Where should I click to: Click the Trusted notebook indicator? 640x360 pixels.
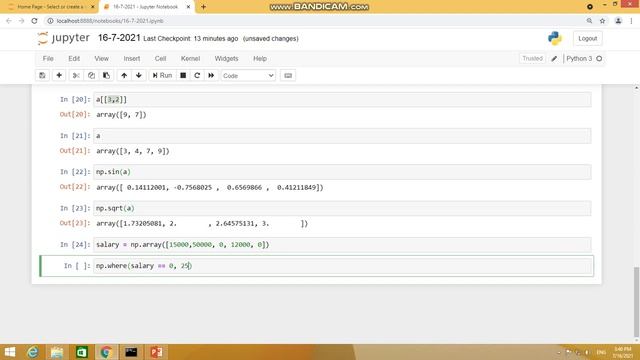532,58
